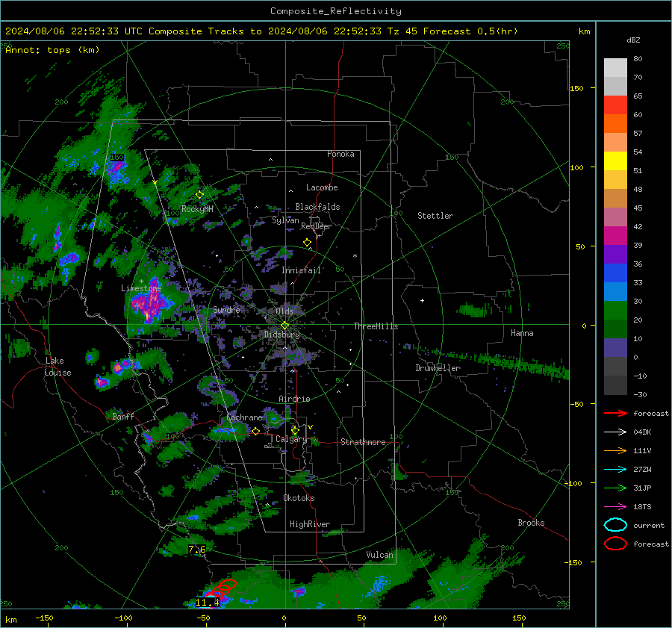Click the Drumheller city label
This screenshot has height=628, width=672.
pos(438,368)
